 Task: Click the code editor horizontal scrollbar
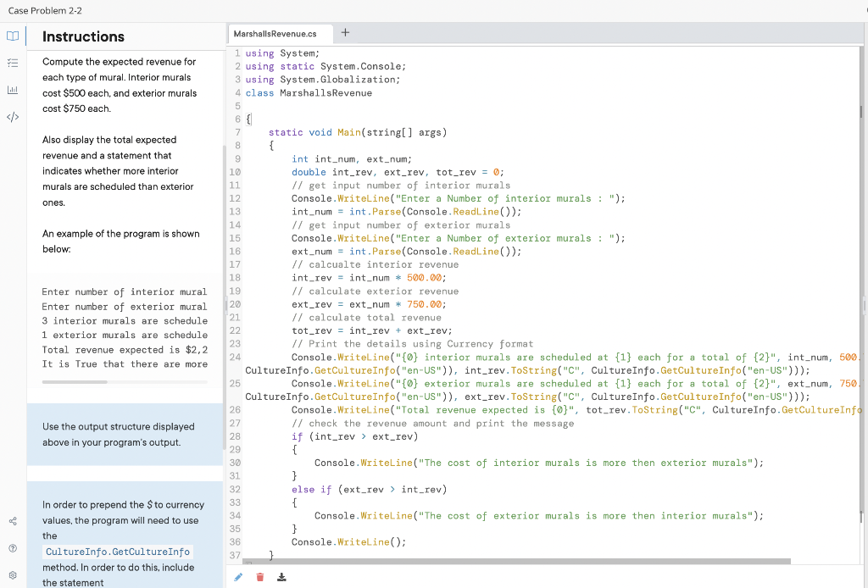tap(515, 561)
